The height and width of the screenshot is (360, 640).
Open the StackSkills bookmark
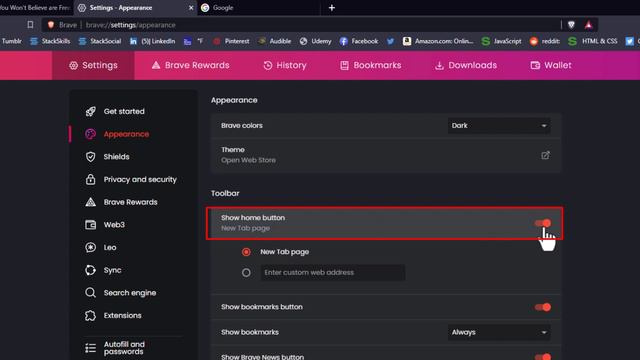(x=50, y=41)
